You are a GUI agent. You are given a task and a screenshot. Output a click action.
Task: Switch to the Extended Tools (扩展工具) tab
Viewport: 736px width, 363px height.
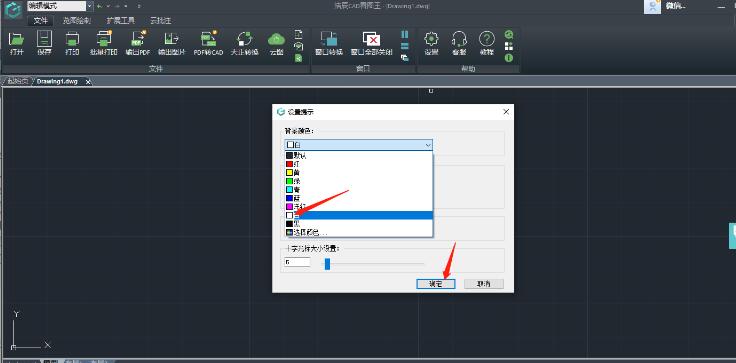click(x=121, y=21)
